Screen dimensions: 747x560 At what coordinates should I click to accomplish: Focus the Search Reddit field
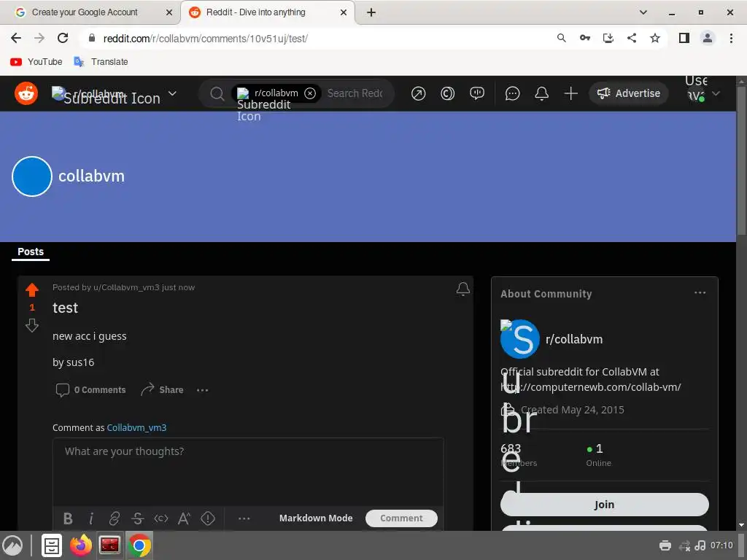tap(355, 93)
